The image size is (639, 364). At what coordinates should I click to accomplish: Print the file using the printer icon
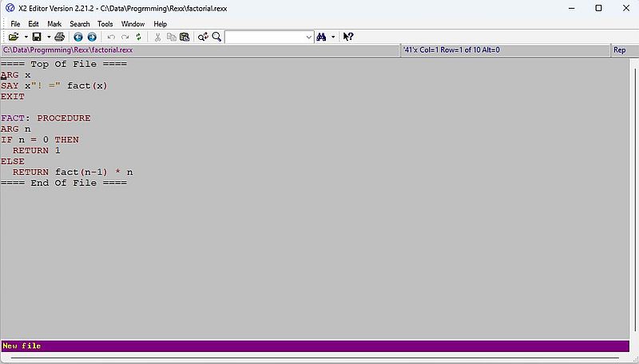[59, 37]
